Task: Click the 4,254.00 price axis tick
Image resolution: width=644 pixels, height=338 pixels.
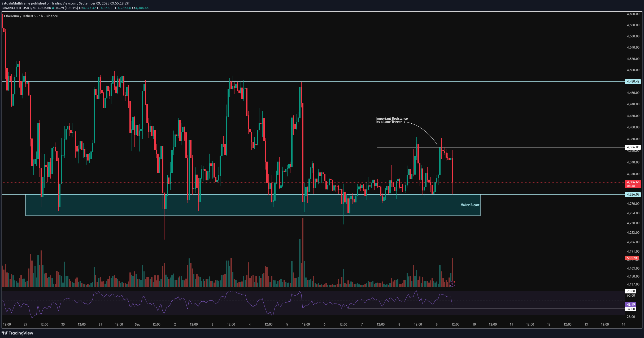Action: point(633,213)
